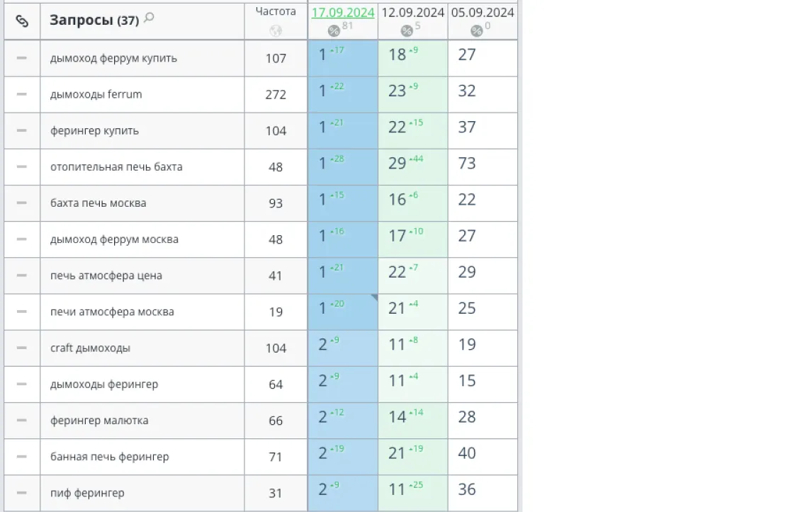Click dash icon beside пиф ферингер

(21, 493)
